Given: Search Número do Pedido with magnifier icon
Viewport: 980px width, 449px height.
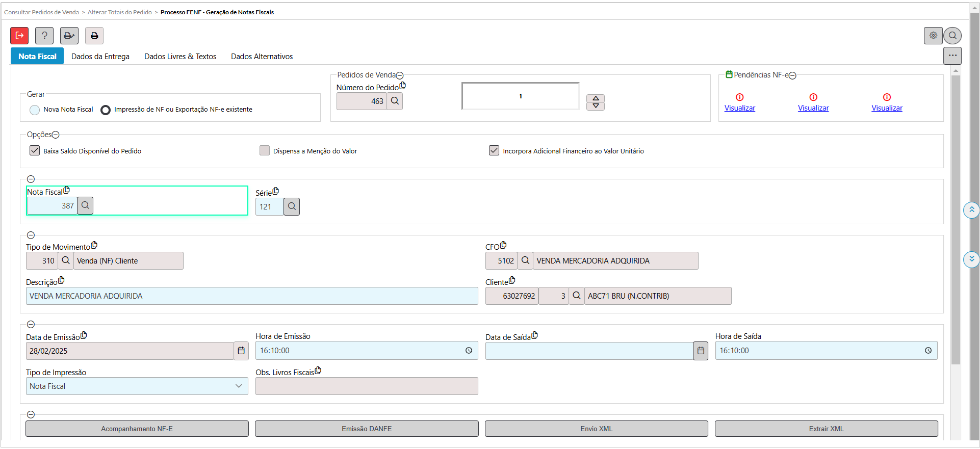Looking at the screenshot, I should click(395, 101).
